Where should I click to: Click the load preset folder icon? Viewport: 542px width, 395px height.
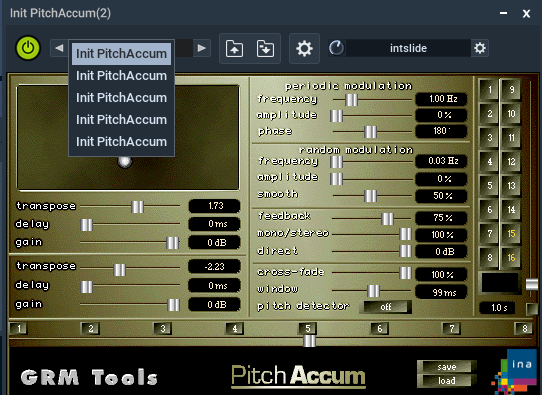point(234,48)
